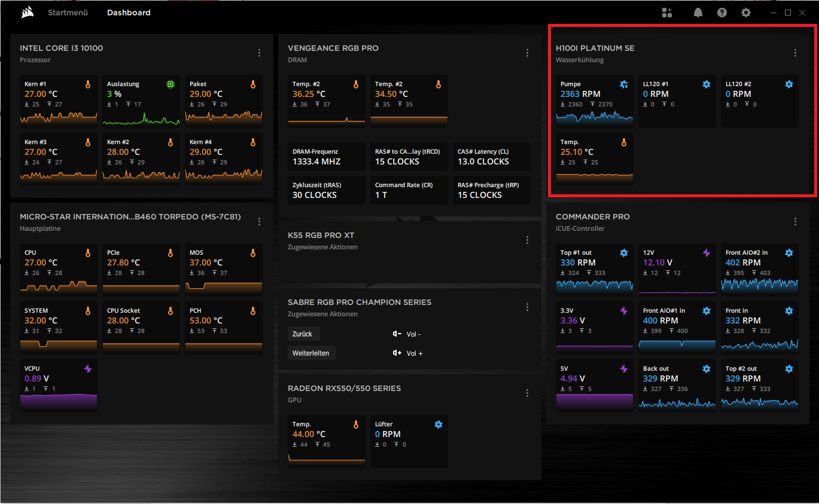
Task: Click the Paket thermometer icon
Action: [x=253, y=84]
